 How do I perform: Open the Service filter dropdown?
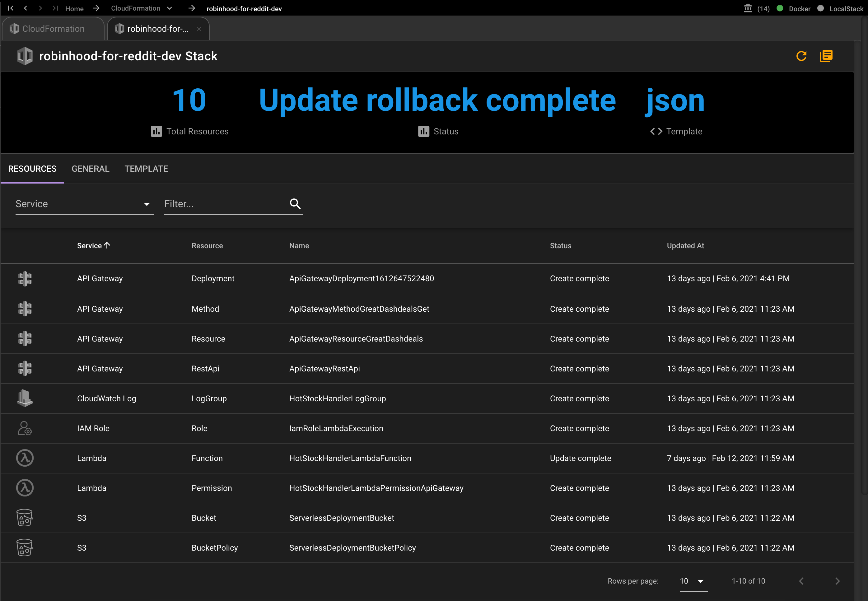pyautogui.click(x=85, y=204)
